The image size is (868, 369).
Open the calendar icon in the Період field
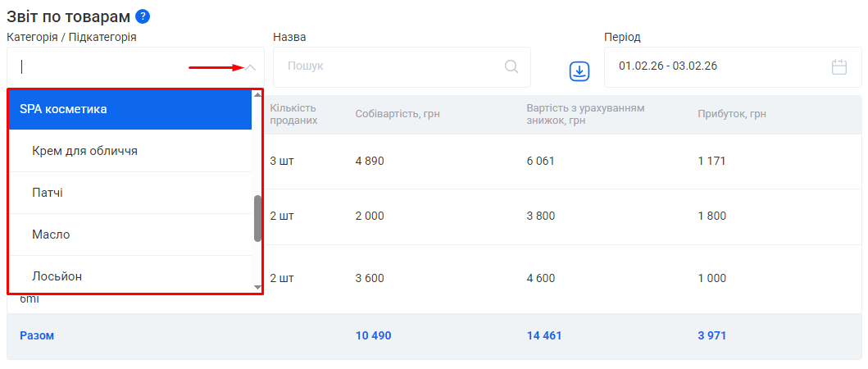click(x=838, y=66)
